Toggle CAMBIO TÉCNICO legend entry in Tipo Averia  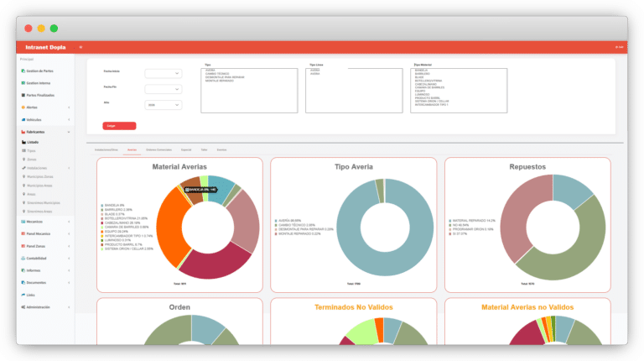click(295, 225)
